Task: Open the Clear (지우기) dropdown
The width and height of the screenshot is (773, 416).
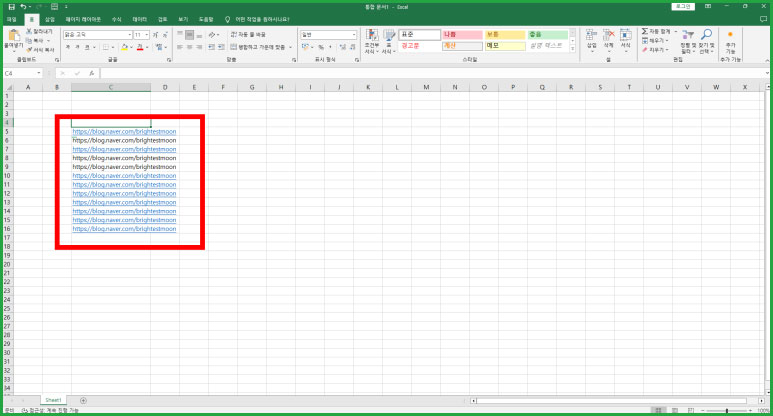Action: 656,50
